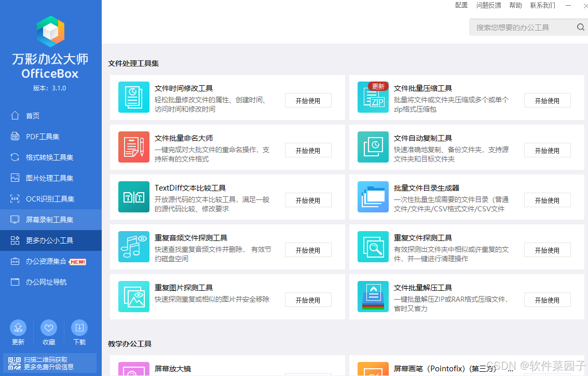Open 屏幕录制工具集 section

point(51,220)
